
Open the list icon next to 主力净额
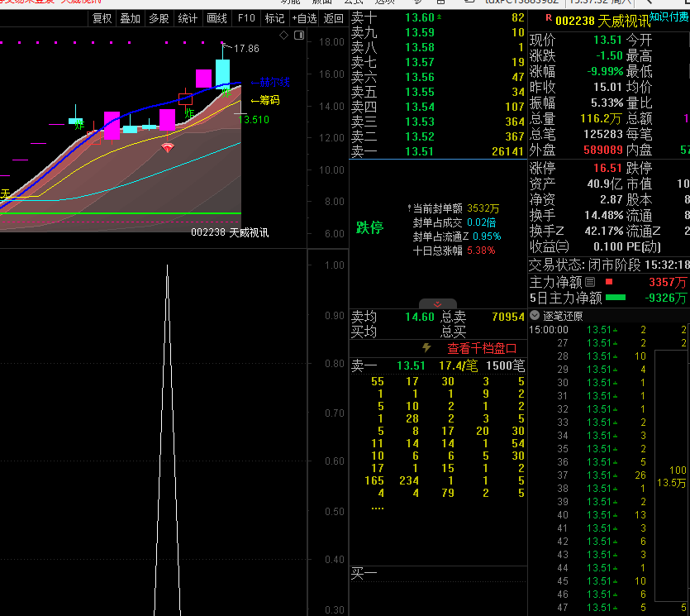pos(590,282)
